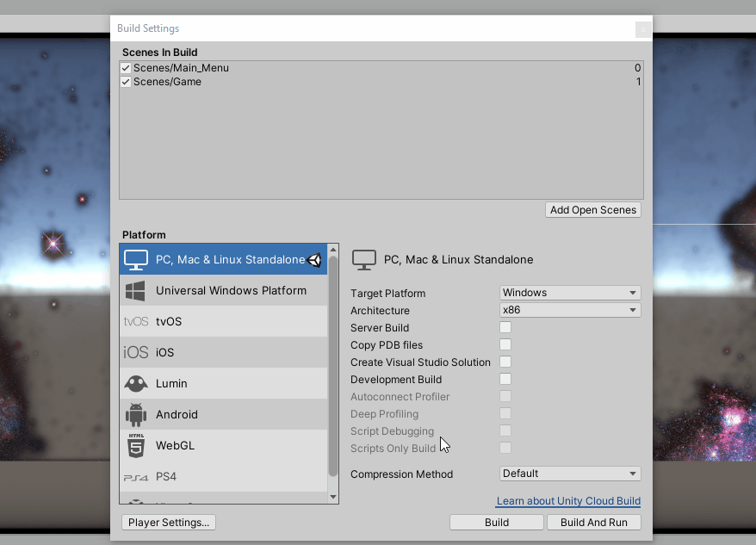The image size is (756, 545).
Task: Click the Compression Method label
Action: pos(401,474)
